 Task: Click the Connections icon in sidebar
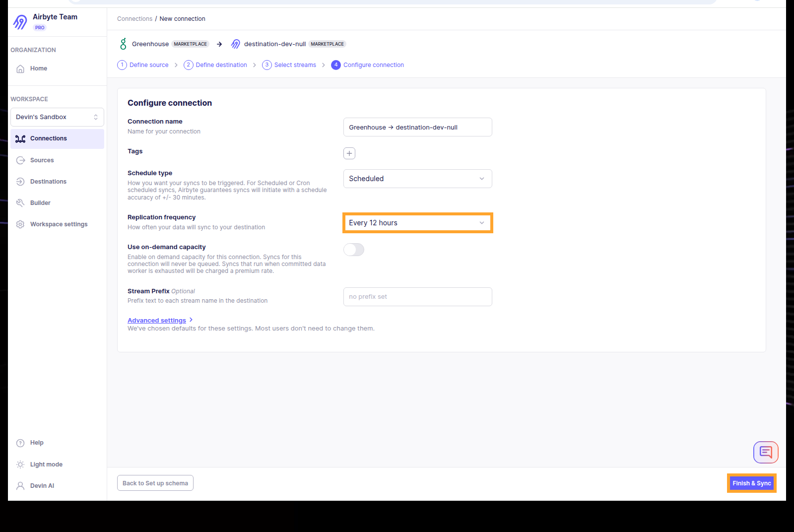tap(20, 139)
